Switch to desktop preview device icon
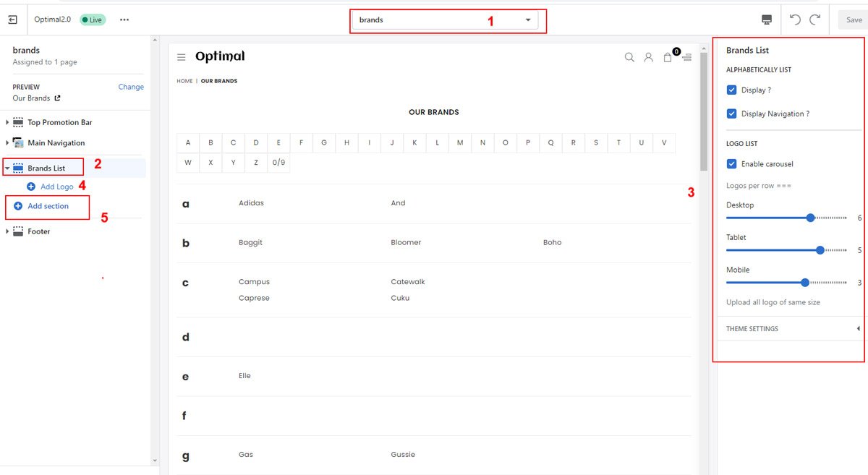The image size is (868, 475). pos(767,20)
